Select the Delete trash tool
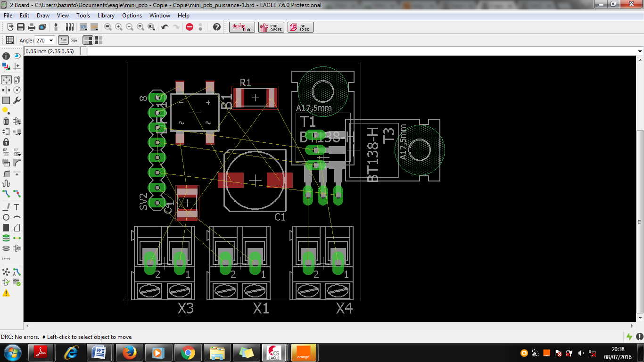This screenshot has width=644, height=362. [6, 121]
